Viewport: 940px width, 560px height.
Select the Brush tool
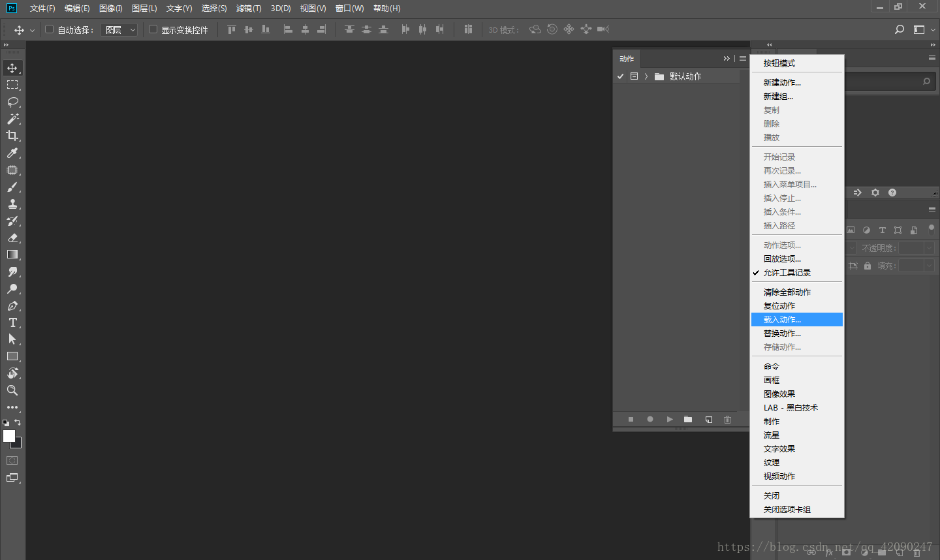pyautogui.click(x=12, y=187)
